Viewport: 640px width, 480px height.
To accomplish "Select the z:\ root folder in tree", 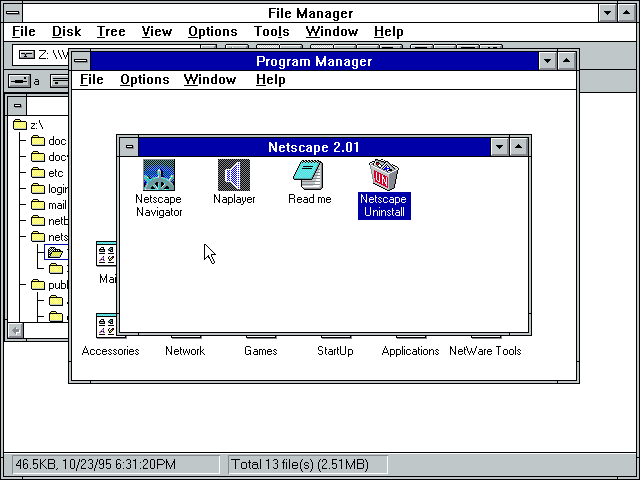I will click(x=28, y=125).
